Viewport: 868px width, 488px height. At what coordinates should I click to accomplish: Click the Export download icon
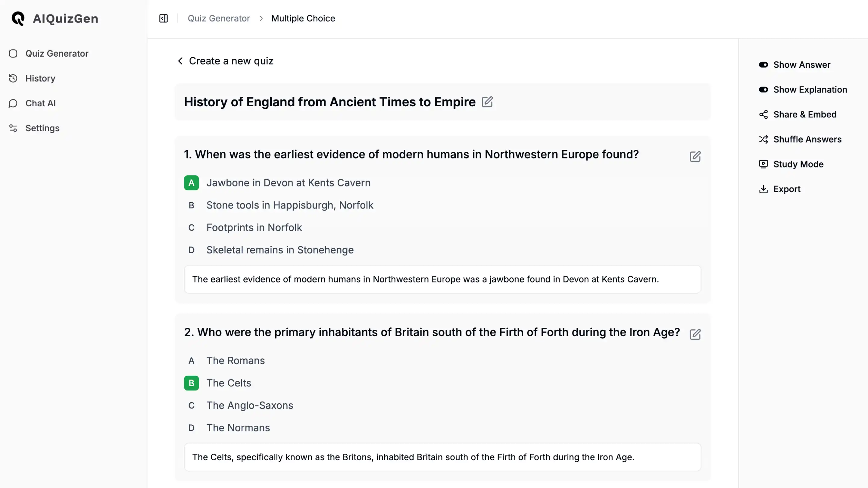click(x=763, y=189)
